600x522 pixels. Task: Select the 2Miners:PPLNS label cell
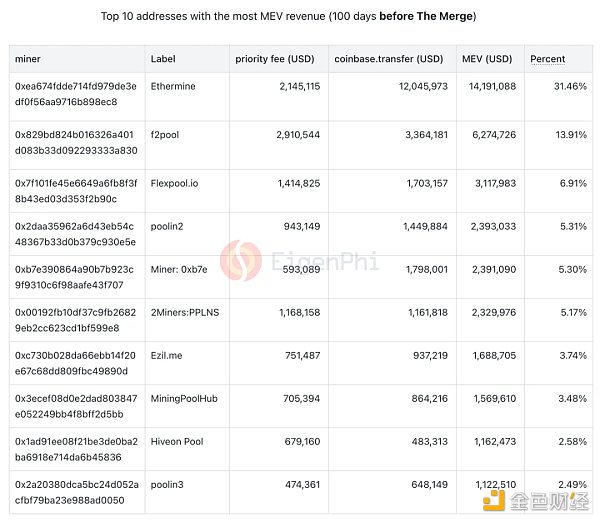(x=185, y=313)
